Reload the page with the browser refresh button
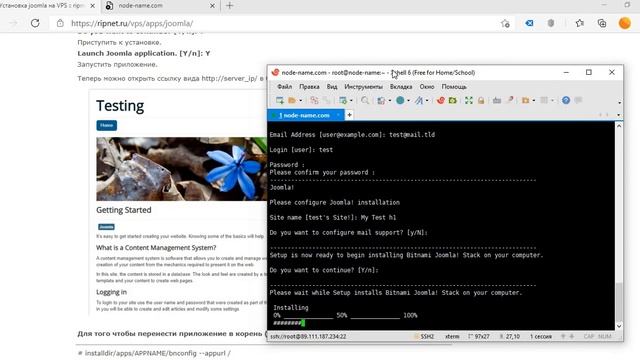Screen dimensions: 640x360 (35, 23)
